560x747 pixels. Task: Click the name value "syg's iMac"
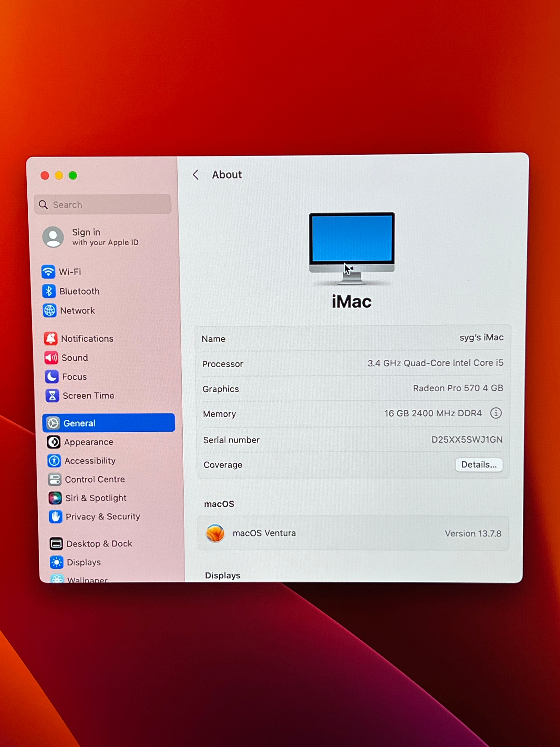pos(481,337)
